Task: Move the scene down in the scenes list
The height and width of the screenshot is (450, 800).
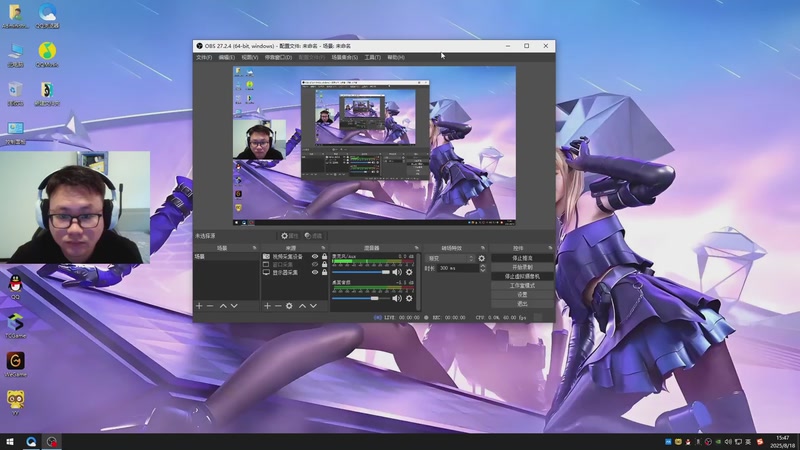Action: [x=234, y=306]
